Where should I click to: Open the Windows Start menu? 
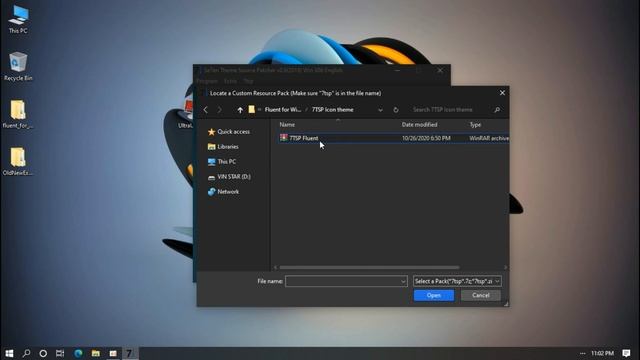point(9,353)
